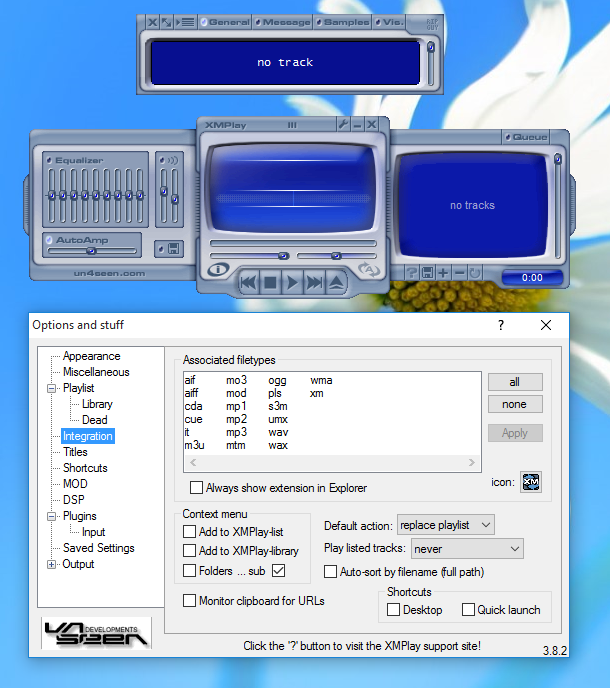Skip to the next track

tap(314, 283)
